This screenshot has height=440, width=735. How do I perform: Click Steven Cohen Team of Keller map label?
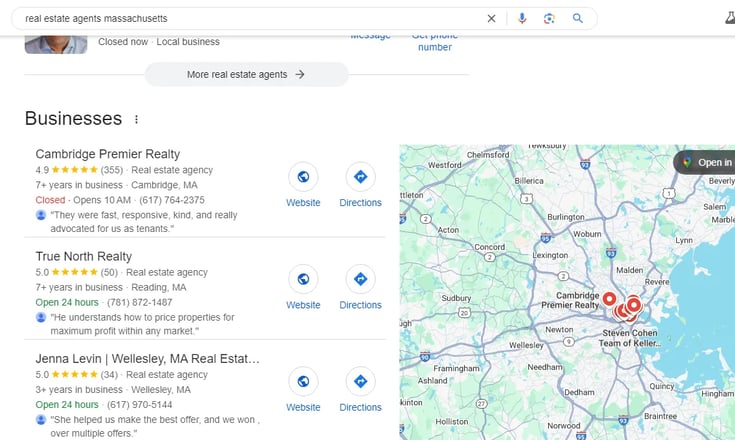(x=630, y=338)
